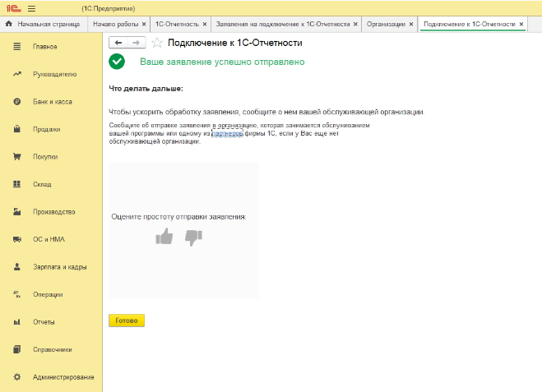Click the ОС и НМА truck icon

click(x=17, y=239)
